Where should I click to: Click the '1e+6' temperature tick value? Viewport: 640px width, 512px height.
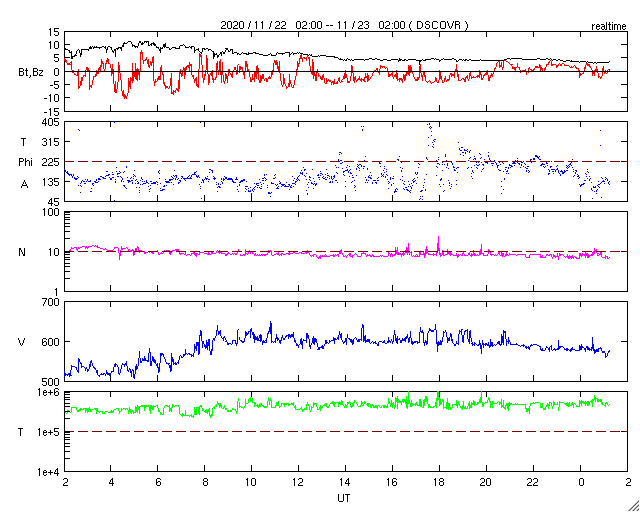[x=48, y=392]
